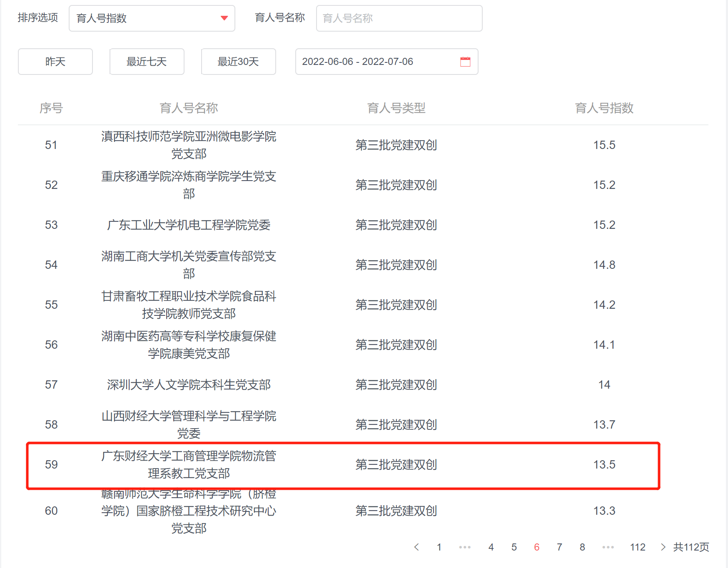The height and width of the screenshot is (568, 728).
Task: Click index value 13.5
Action: point(604,464)
